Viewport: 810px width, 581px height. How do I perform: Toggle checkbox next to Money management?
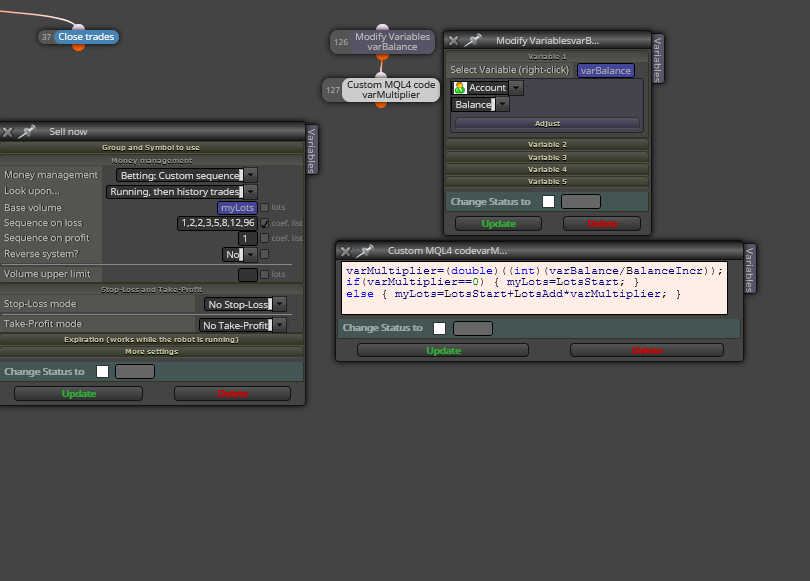click(x=264, y=175)
